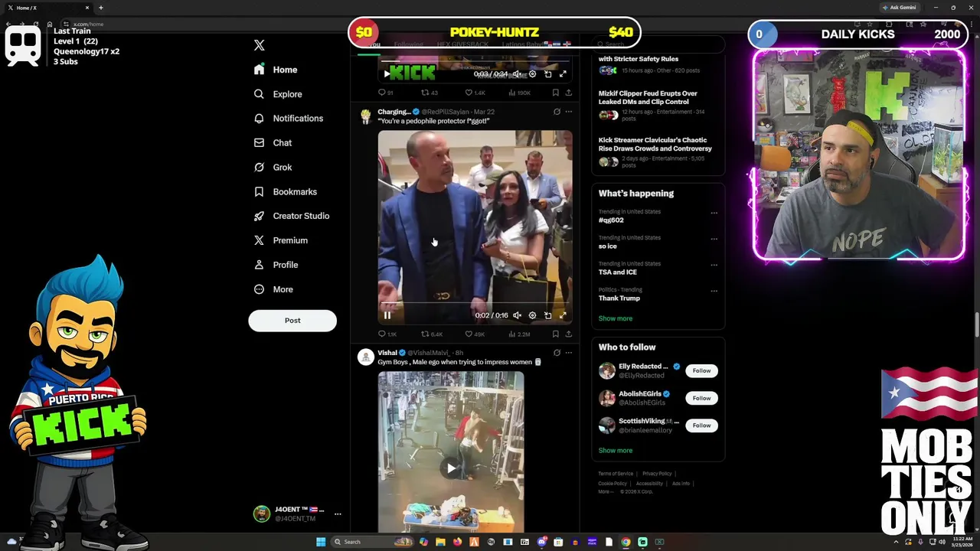
Task: Share the top post with 190K views
Action: coord(568,93)
